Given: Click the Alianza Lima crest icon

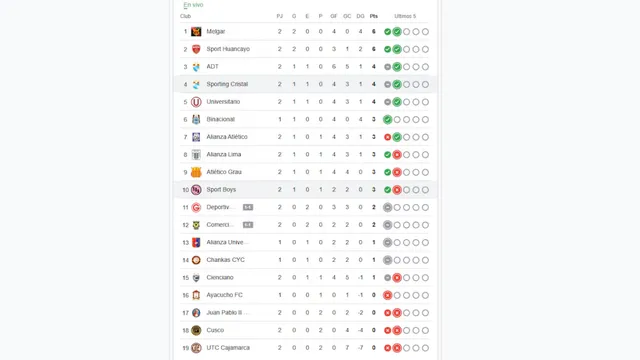Looking at the screenshot, I should click(196, 154).
